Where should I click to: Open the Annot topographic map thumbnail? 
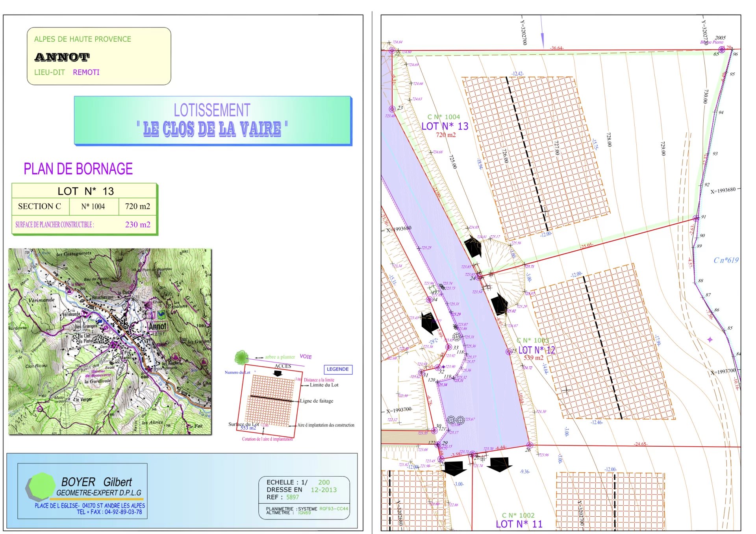point(110,341)
